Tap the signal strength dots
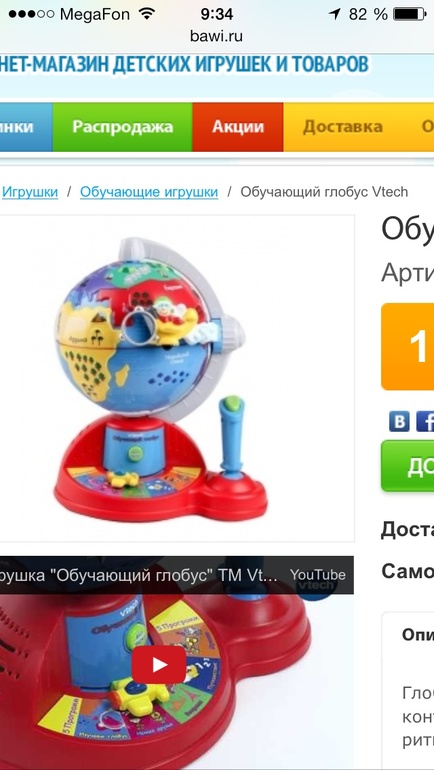The image size is (434, 770). click(x=31, y=14)
